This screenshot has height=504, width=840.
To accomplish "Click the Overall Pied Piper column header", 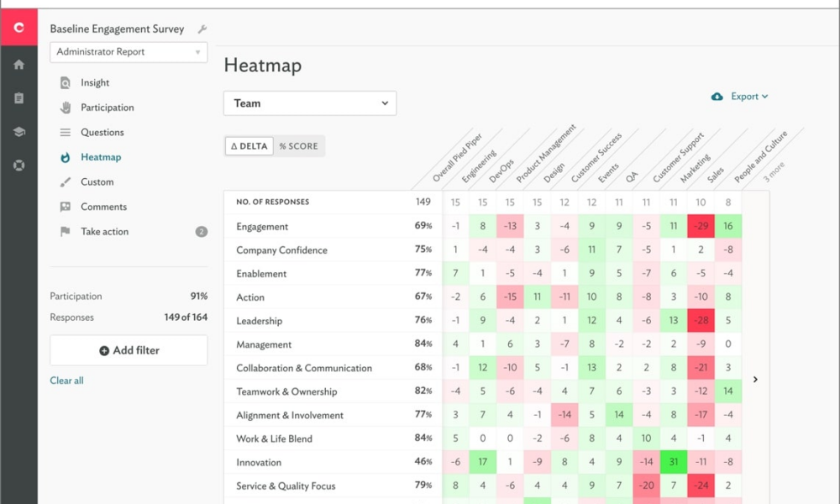I will pyautogui.click(x=457, y=158).
